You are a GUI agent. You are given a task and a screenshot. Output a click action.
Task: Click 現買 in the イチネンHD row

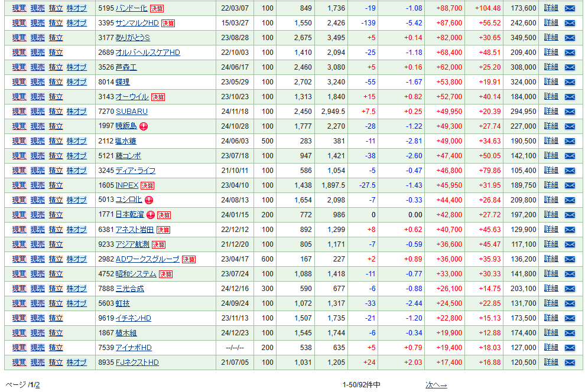click(x=19, y=318)
